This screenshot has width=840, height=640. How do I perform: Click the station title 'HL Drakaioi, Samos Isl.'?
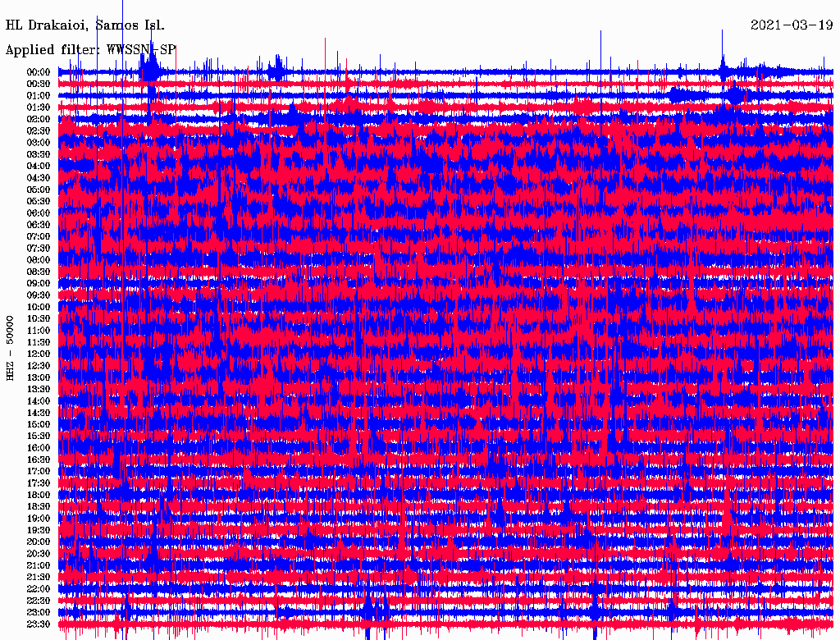(85, 25)
